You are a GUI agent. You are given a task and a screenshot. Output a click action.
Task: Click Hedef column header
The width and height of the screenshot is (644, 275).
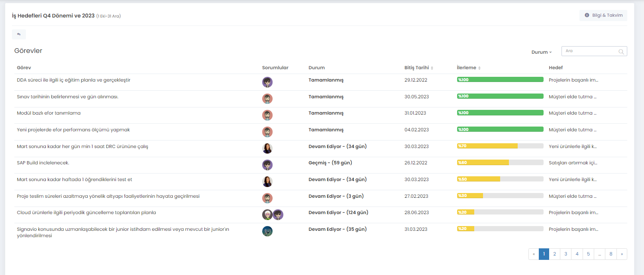click(x=556, y=68)
